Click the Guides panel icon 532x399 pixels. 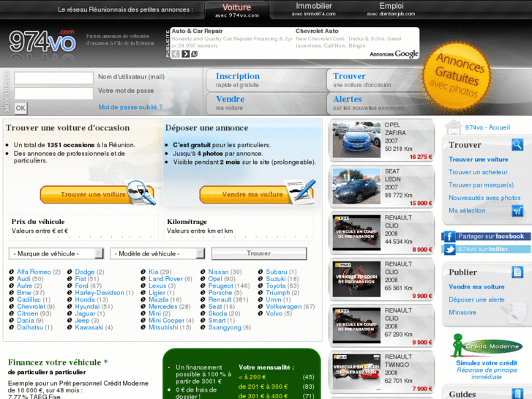pyautogui.click(x=517, y=394)
